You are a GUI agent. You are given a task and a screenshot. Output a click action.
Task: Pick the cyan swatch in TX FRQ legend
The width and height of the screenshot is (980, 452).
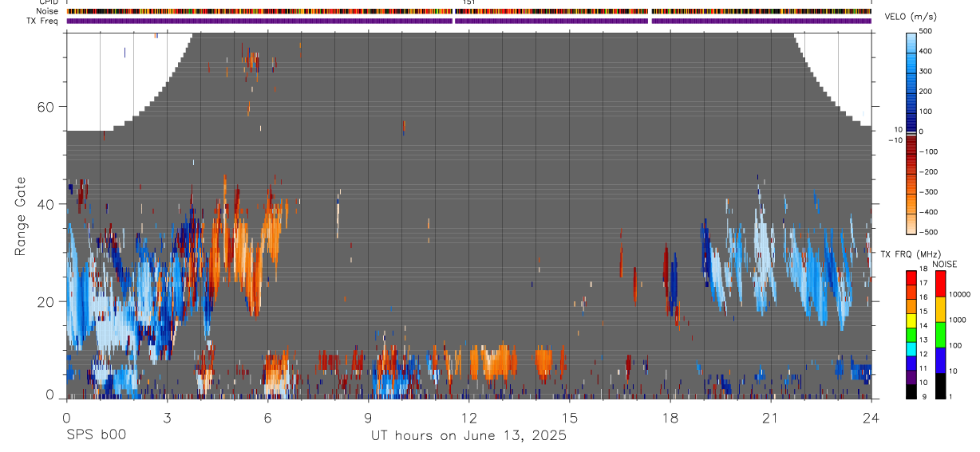(x=911, y=348)
